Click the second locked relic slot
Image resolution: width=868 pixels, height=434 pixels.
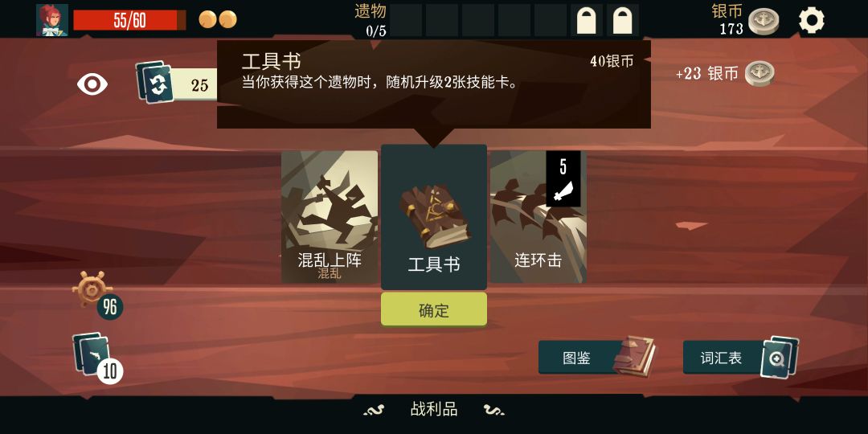click(623, 20)
